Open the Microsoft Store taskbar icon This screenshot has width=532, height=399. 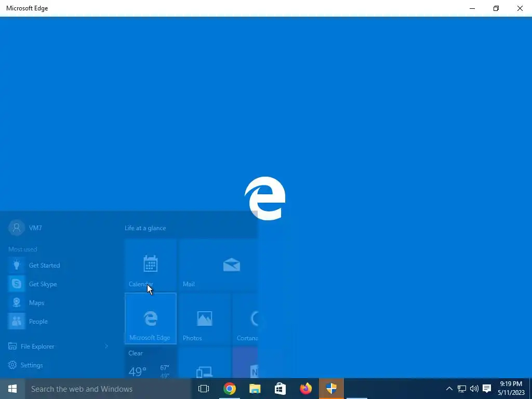click(x=280, y=389)
